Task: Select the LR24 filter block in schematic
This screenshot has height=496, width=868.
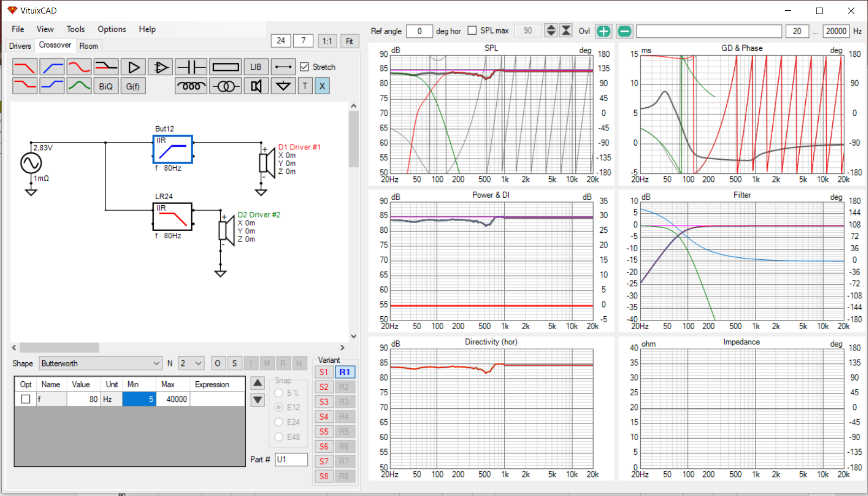Action: pyautogui.click(x=173, y=217)
